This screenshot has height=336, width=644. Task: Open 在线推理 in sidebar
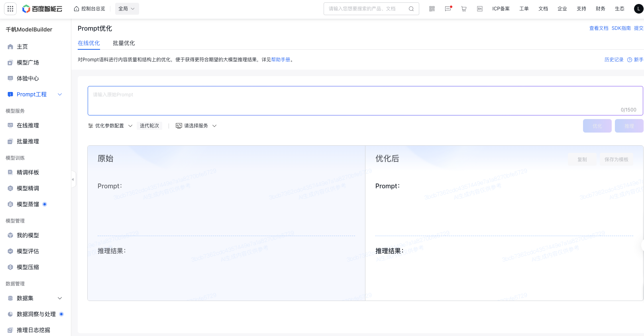click(x=28, y=125)
